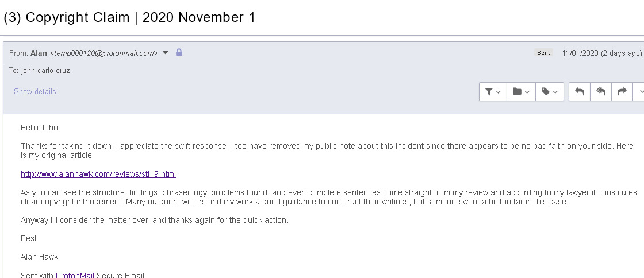Click the sender email temp000120@protonmail.com

coord(103,53)
